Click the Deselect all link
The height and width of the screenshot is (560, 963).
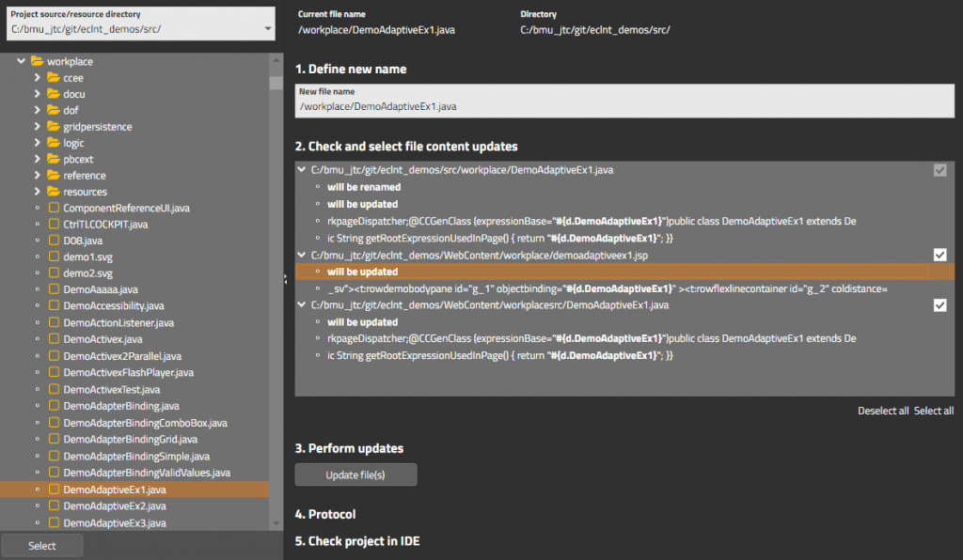coord(882,411)
